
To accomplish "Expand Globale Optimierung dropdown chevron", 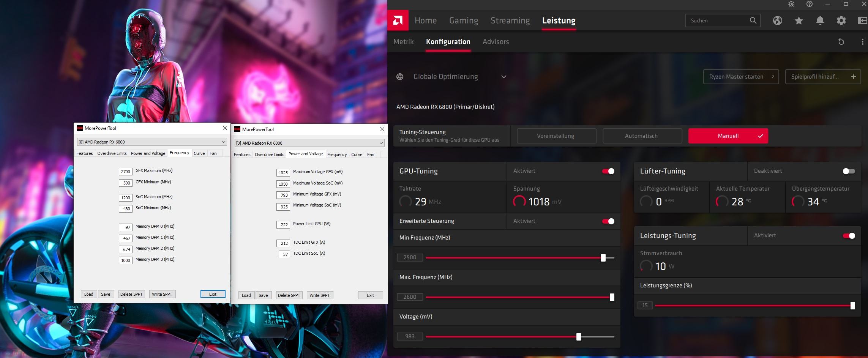I will point(504,77).
